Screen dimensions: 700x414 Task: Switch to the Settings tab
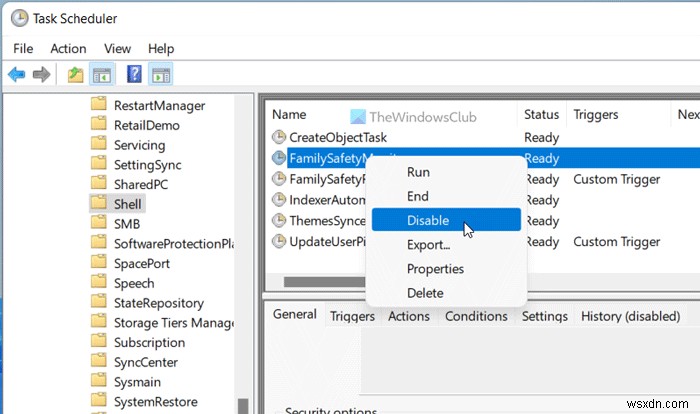coord(545,316)
